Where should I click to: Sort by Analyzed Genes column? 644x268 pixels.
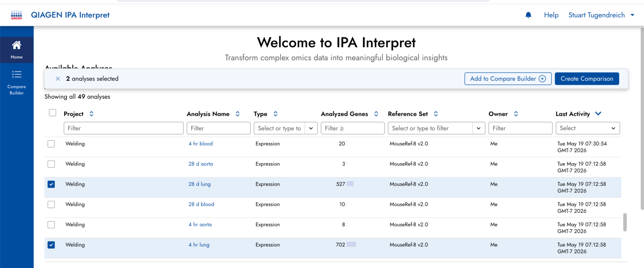click(376, 114)
